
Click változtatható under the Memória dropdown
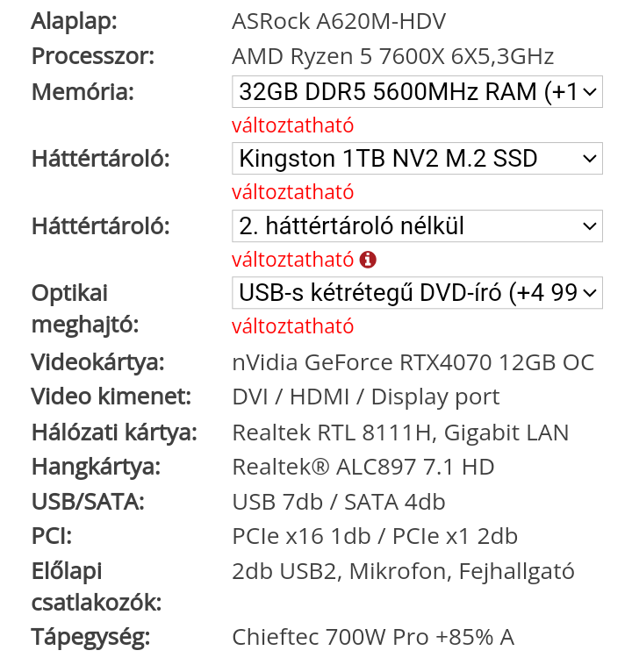pyautogui.click(x=293, y=125)
